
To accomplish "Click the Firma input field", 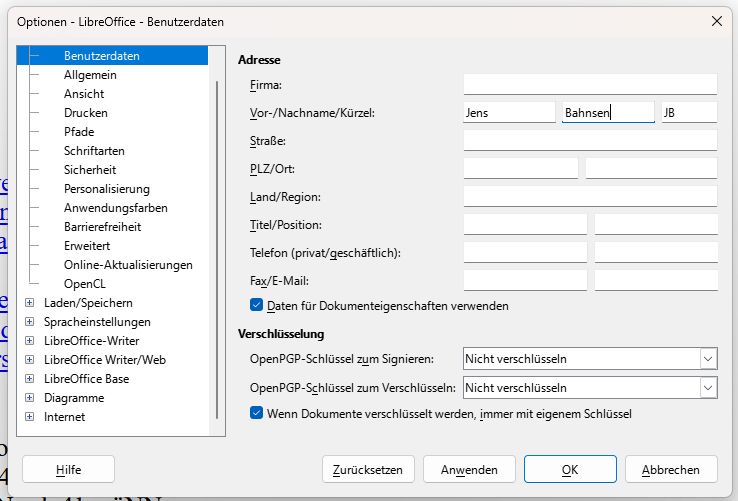I will (x=590, y=85).
